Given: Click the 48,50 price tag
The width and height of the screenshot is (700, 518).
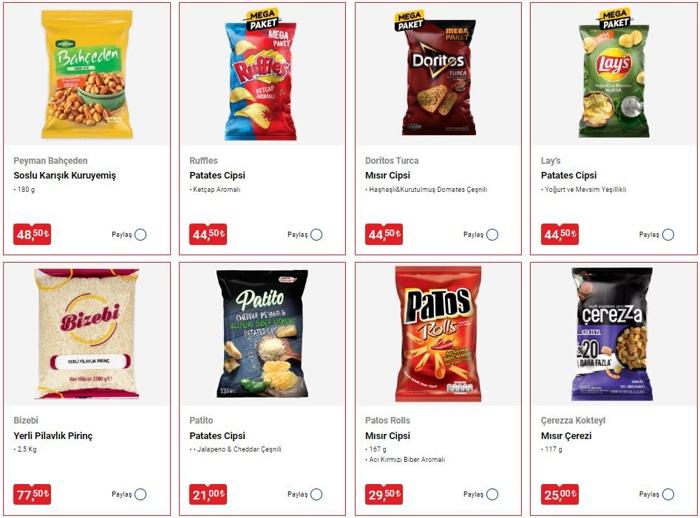Looking at the screenshot, I should 32,234.
